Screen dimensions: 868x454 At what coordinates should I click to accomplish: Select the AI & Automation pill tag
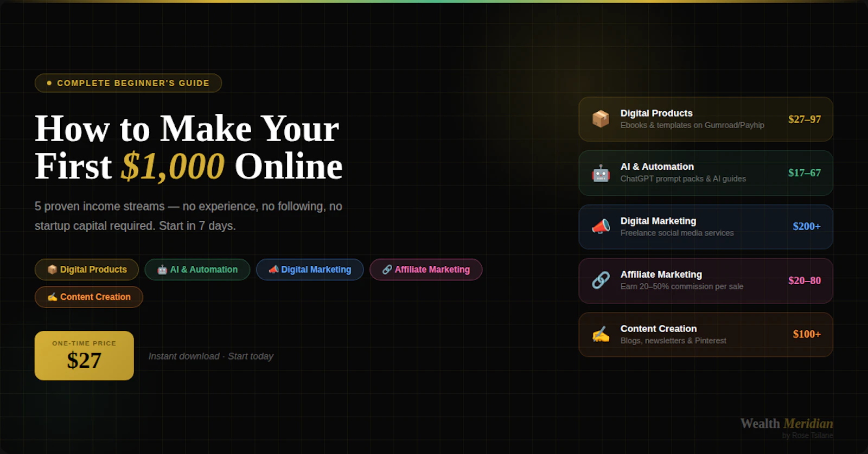(x=197, y=270)
